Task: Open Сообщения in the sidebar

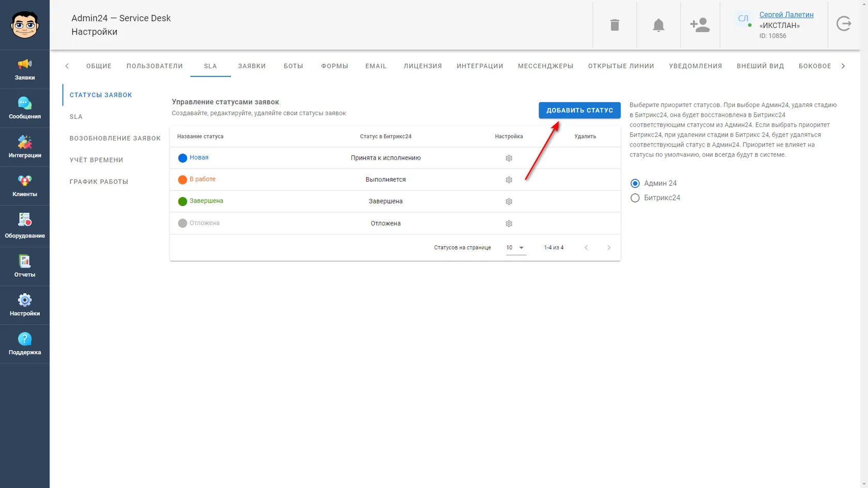Action: [x=25, y=108]
